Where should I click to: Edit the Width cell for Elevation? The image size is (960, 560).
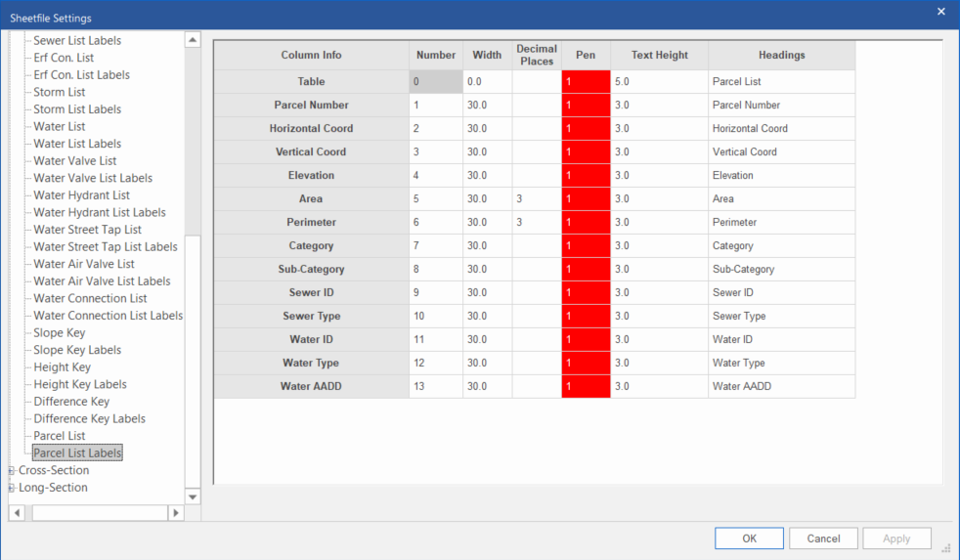point(487,176)
